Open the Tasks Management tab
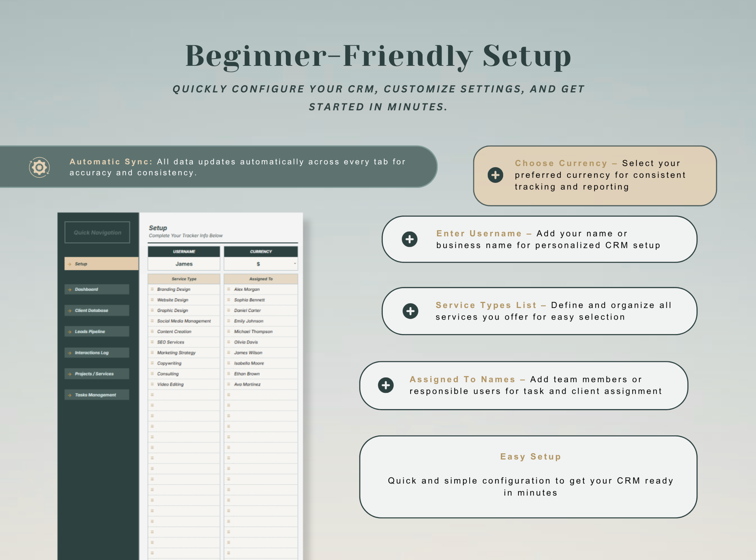 pyautogui.click(x=97, y=395)
